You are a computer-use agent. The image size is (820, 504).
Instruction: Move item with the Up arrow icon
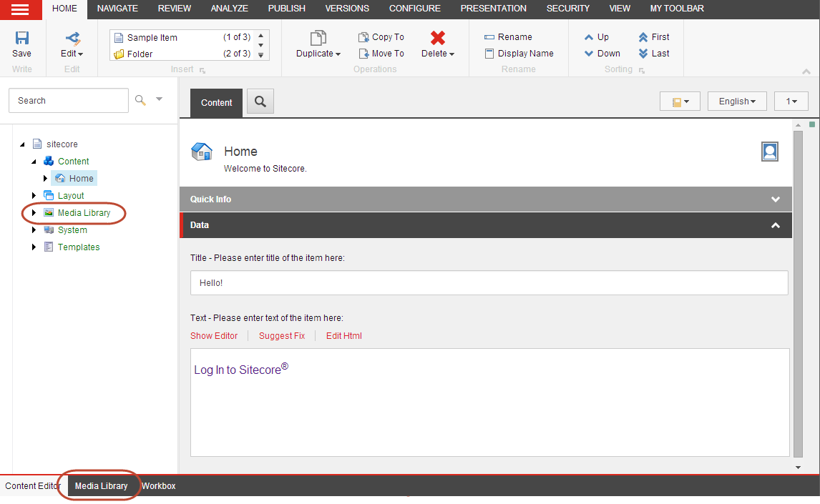[589, 37]
